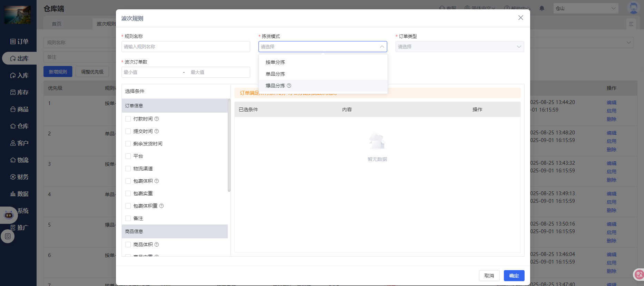Click the help icon beside 包裹体积重

pyautogui.click(x=162, y=206)
